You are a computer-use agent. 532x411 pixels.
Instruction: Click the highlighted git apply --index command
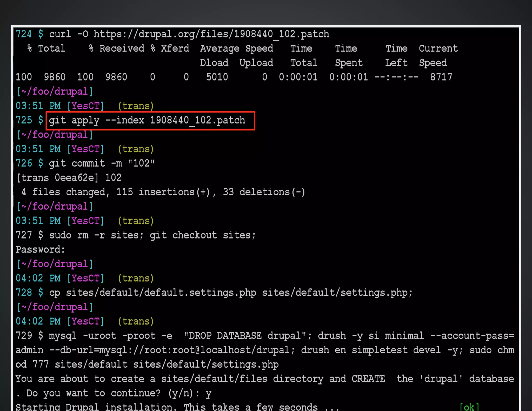coord(147,120)
